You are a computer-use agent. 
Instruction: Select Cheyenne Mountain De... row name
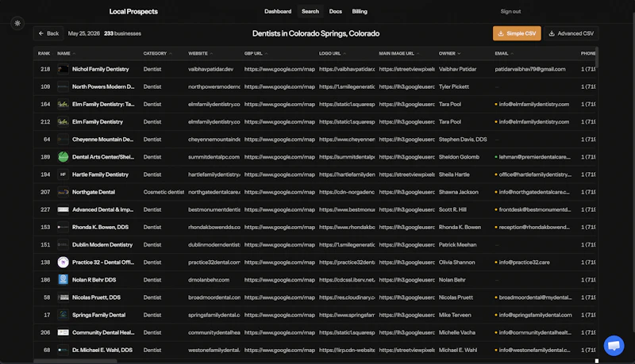click(103, 140)
